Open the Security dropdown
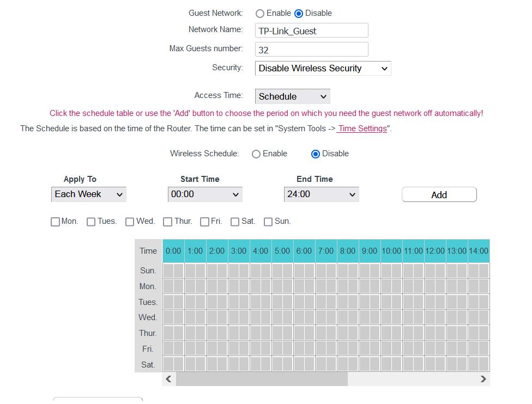The width and height of the screenshot is (532, 404). (323, 69)
